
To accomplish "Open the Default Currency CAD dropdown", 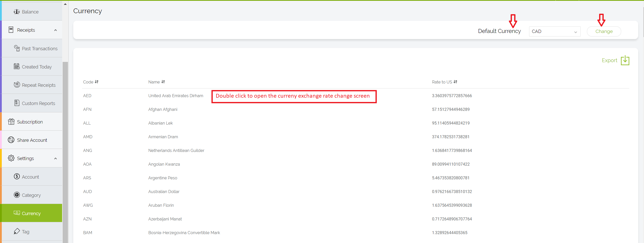I will [554, 31].
